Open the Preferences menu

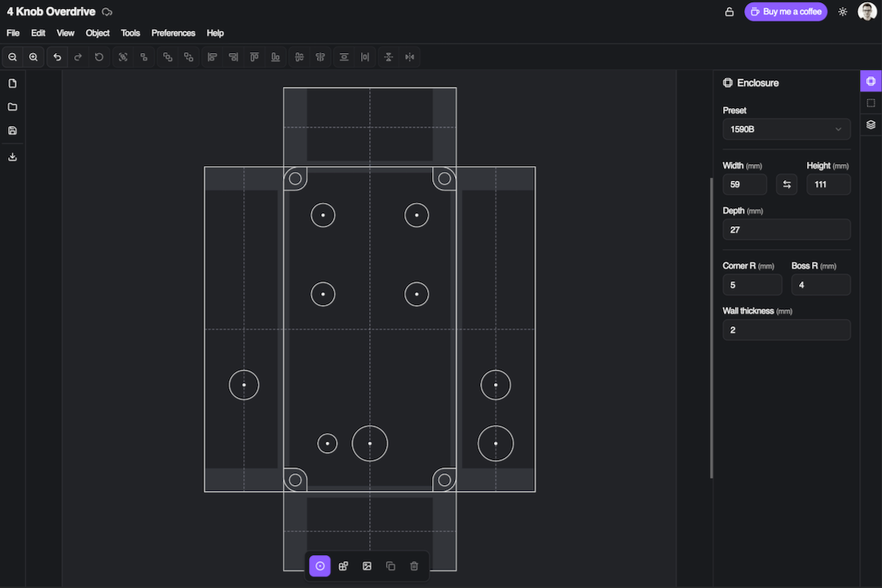[173, 32]
